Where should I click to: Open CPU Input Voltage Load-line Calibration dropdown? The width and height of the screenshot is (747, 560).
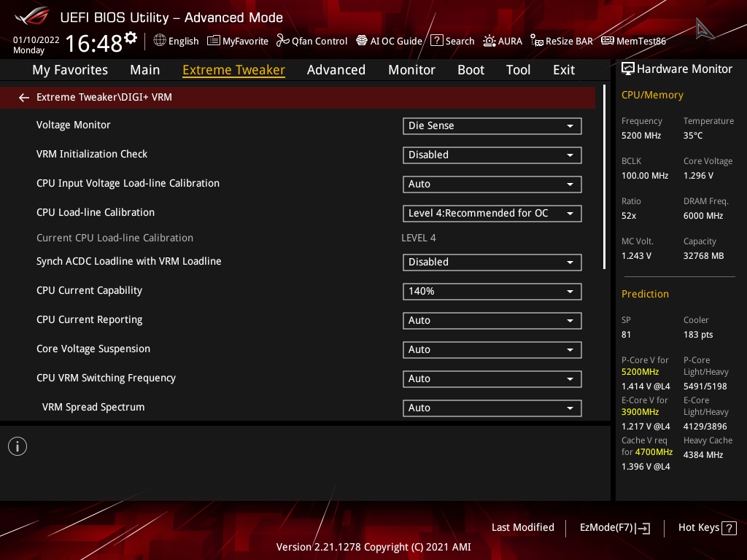click(x=492, y=184)
